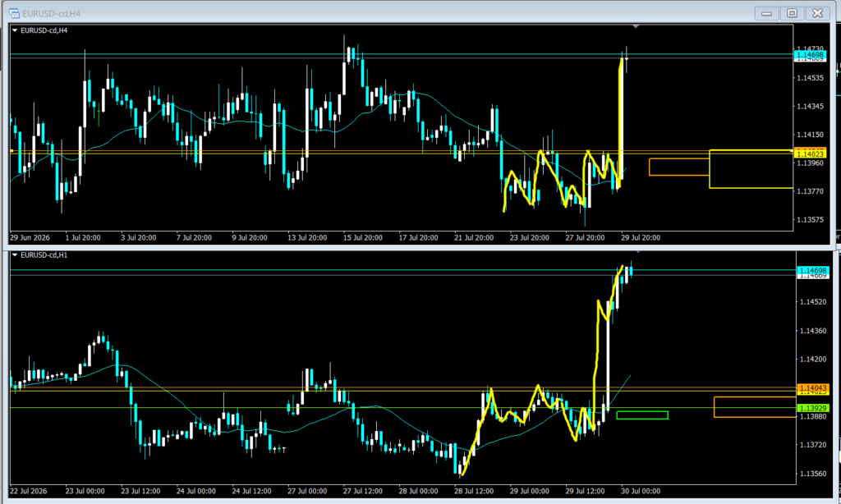Click the 1.14520 price scale value
This screenshot has height=504, width=841.
pyautogui.click(x=813, y=302)
